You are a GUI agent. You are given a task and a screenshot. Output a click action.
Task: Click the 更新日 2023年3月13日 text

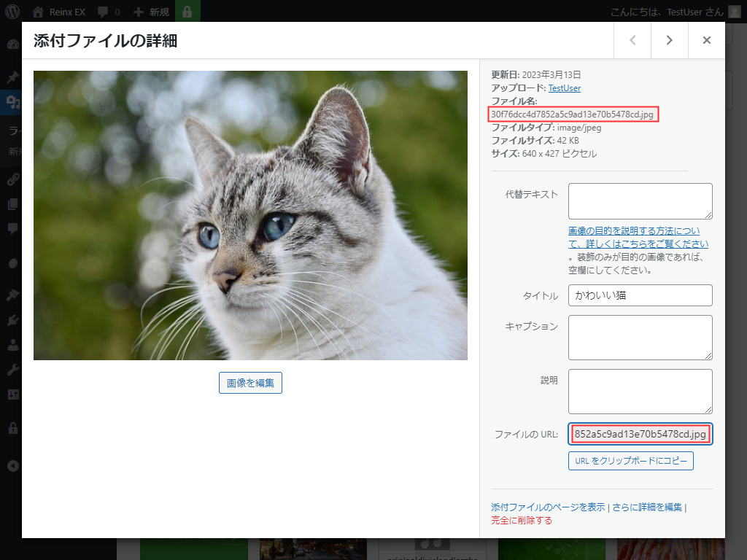pyautogui.click(x=536, y=75)
